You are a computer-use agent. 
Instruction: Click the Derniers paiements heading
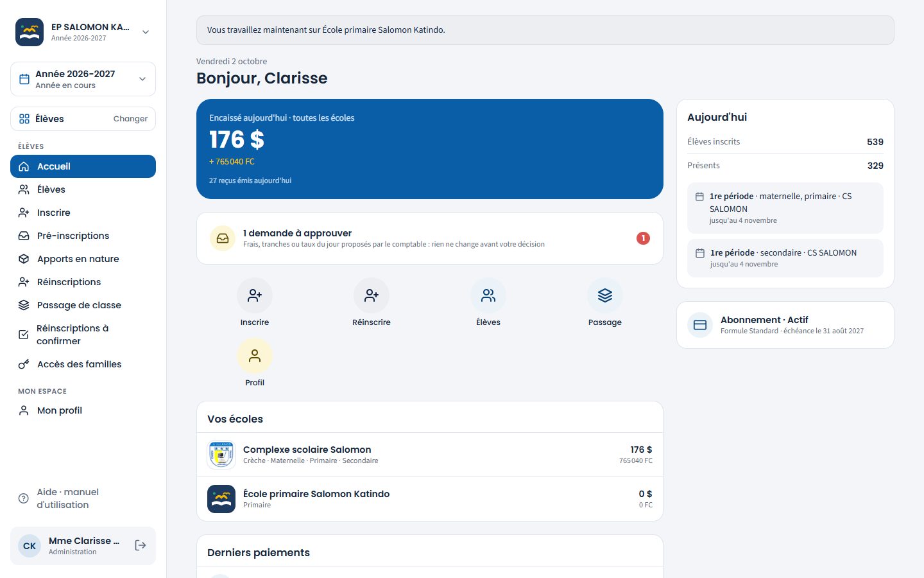pos(259,552)
